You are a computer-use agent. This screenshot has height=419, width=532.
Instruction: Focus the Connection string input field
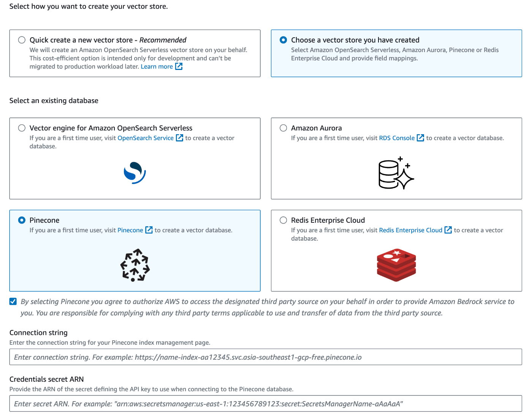266,357
